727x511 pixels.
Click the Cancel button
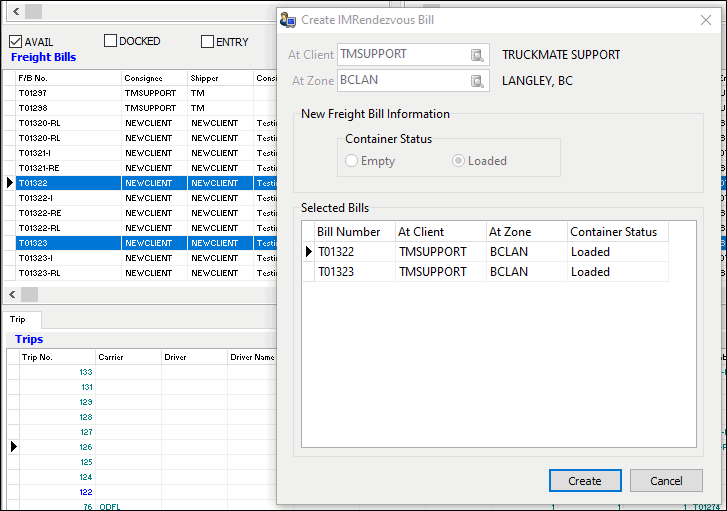click(x=666, y=481)
